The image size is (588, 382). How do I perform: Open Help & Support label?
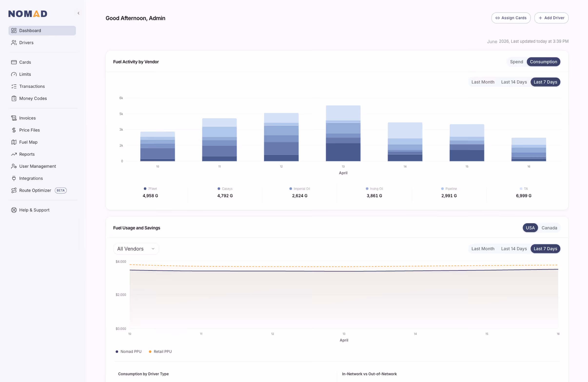pos(34,210)
